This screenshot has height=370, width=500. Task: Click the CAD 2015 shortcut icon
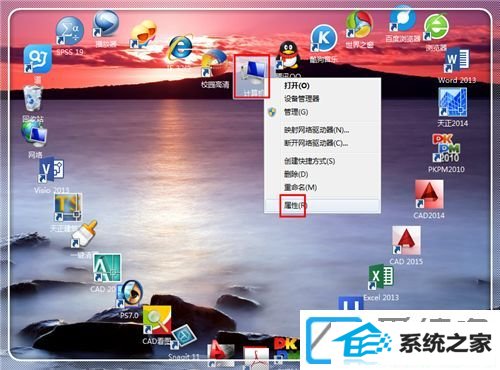(x=406, y=246)
